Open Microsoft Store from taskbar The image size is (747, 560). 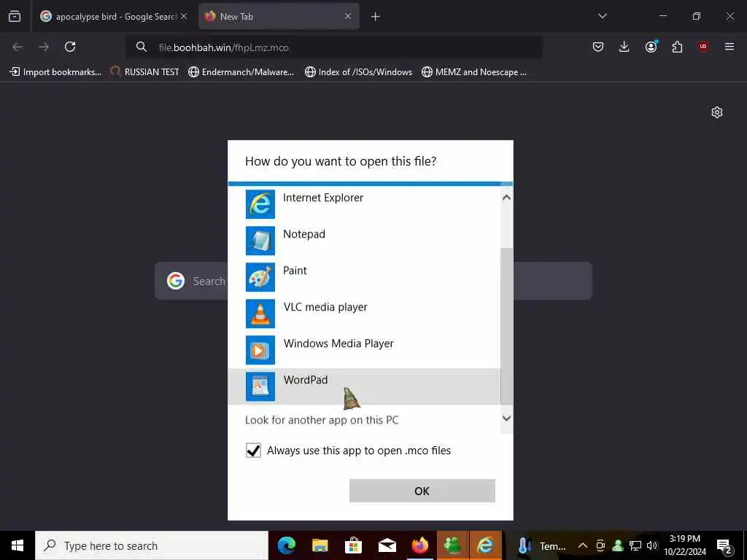click(x=353, y=545)
